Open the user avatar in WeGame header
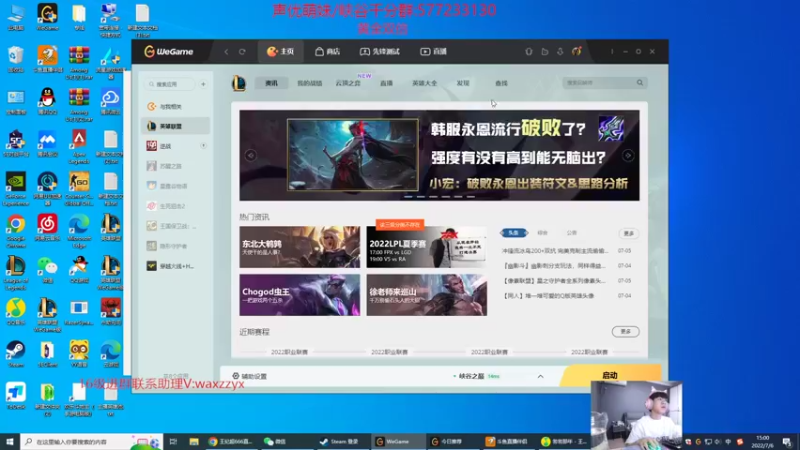This screenshot has height=450, width=800. pyautogui.click(x=577, y=51)
